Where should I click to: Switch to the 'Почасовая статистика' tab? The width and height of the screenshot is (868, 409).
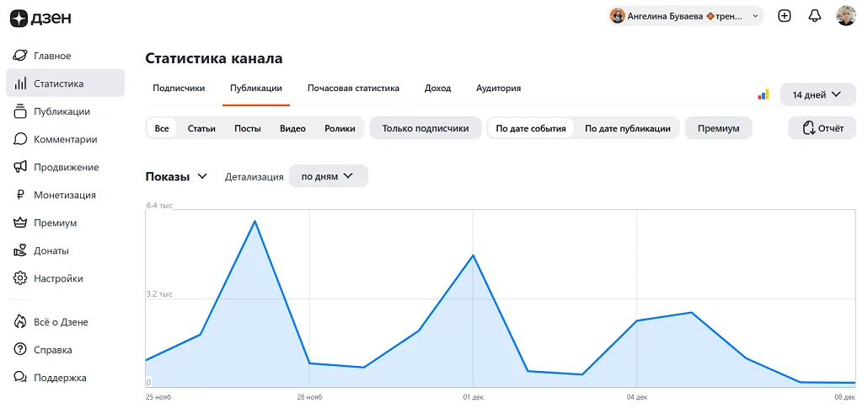pos(353,88)
